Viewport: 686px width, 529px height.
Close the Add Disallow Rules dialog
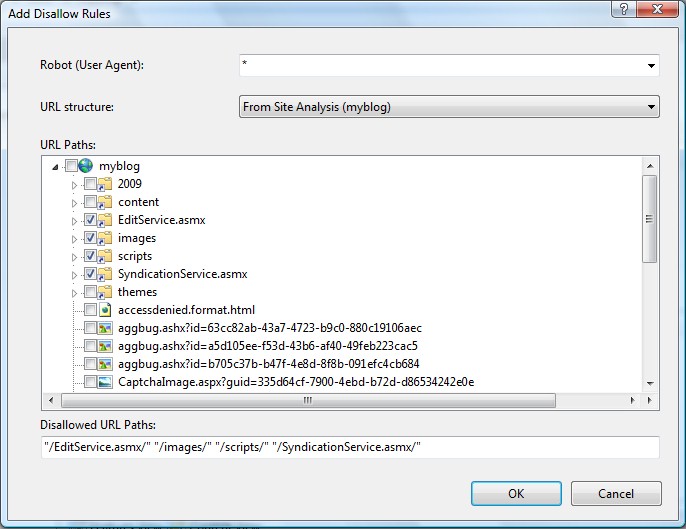coord(657,9)
